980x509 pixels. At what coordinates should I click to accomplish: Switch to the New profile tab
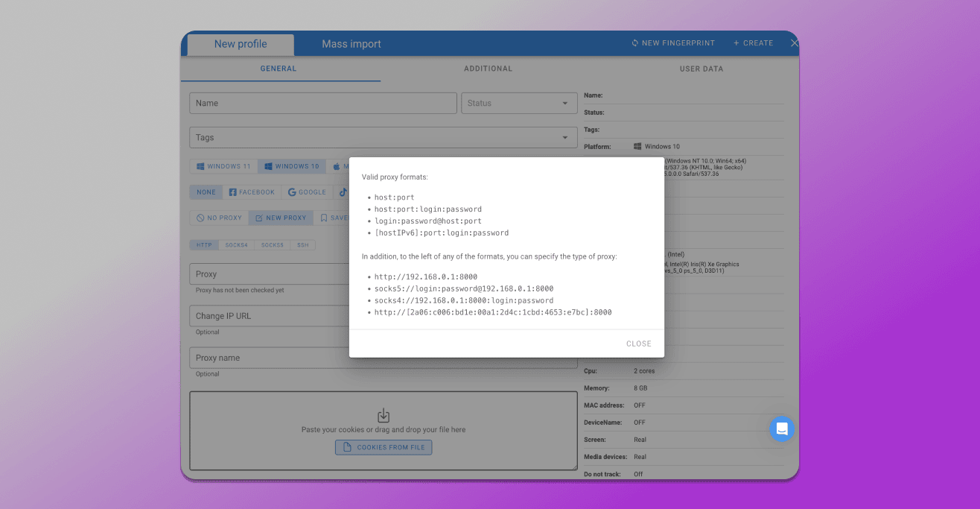tap(241, 44)
